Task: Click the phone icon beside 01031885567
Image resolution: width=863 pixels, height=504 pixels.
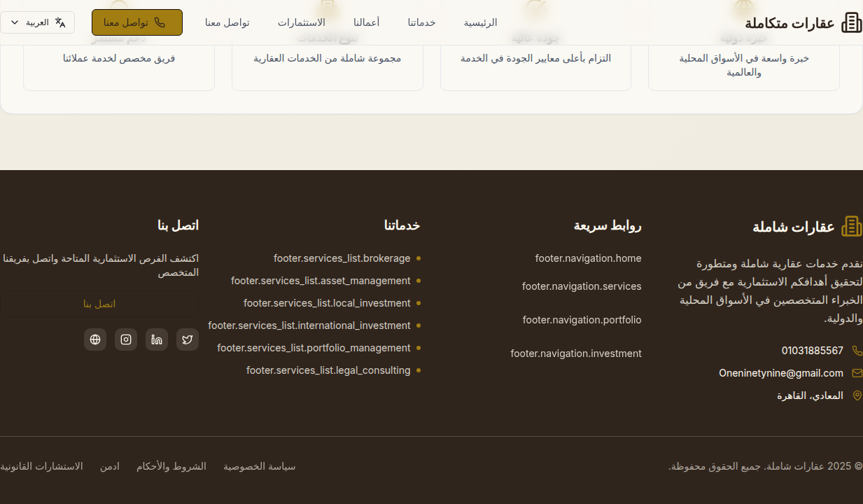Action: point(857,351)
